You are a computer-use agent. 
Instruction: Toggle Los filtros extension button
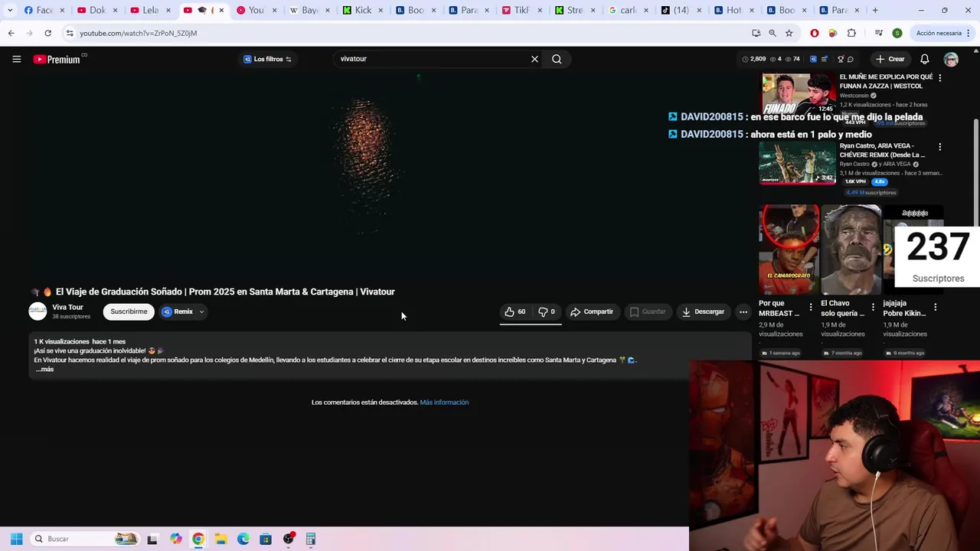click(267, 59)
